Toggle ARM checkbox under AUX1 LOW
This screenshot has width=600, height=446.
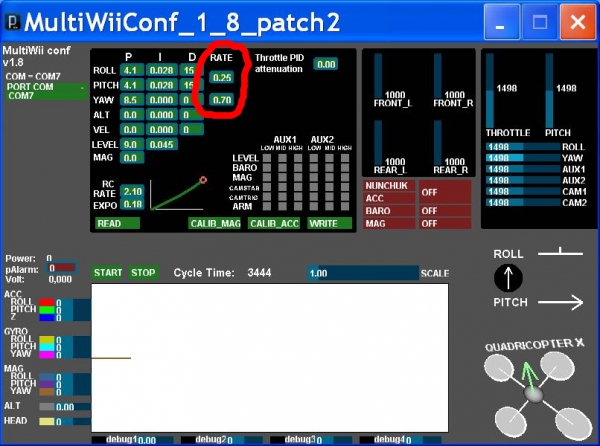[x=267, y=206]
